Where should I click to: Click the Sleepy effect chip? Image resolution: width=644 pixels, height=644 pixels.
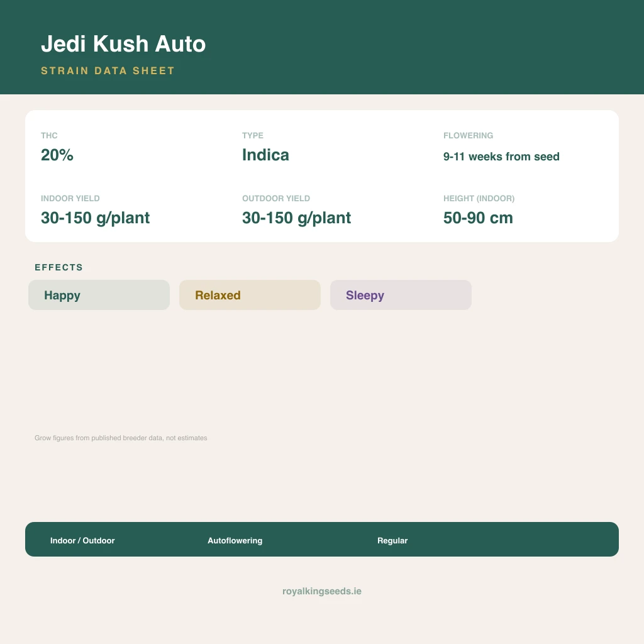(401, 295)
